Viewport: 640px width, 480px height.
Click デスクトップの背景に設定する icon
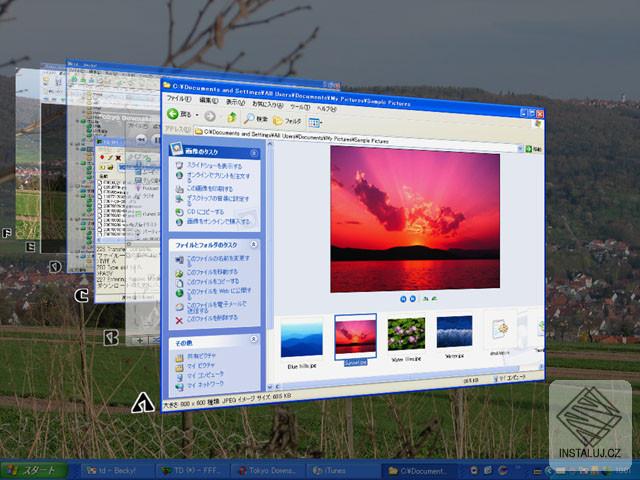pyautogui.click(x=179, y=199)
